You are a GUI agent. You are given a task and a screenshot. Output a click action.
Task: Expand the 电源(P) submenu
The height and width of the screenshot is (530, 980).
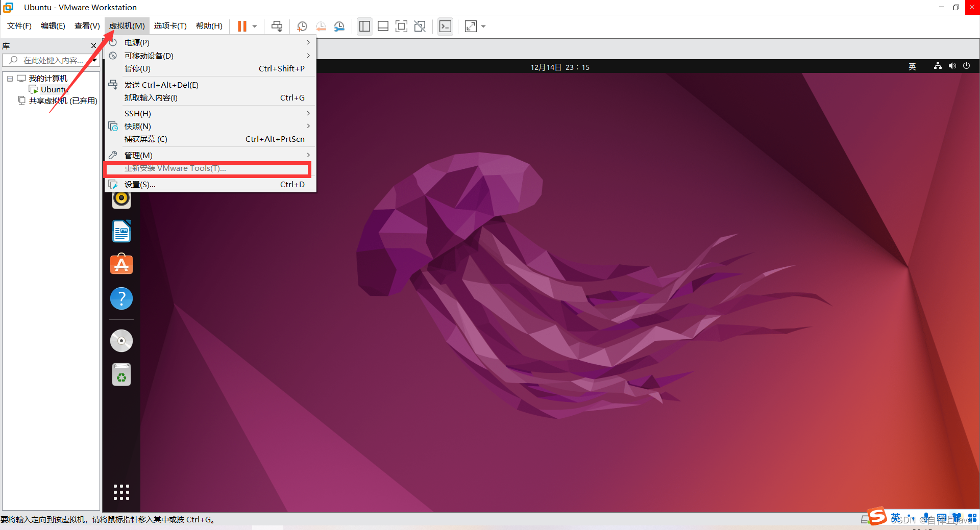pos(210,42)
